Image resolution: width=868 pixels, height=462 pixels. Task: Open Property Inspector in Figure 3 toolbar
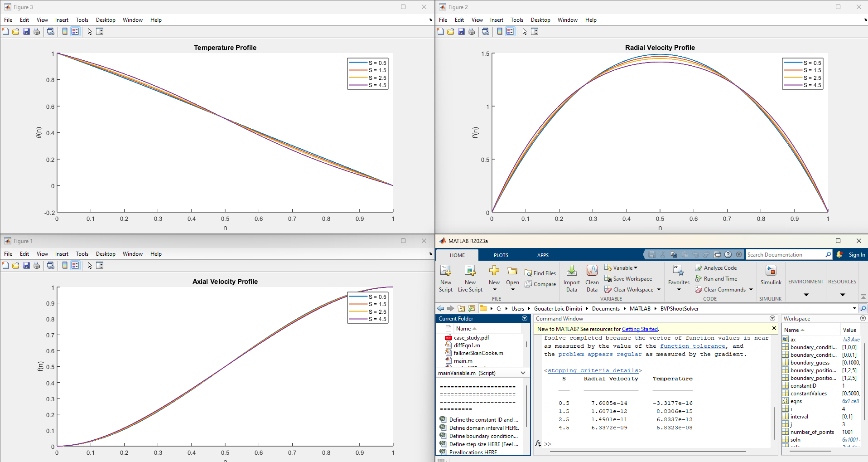tap(100, 31)
